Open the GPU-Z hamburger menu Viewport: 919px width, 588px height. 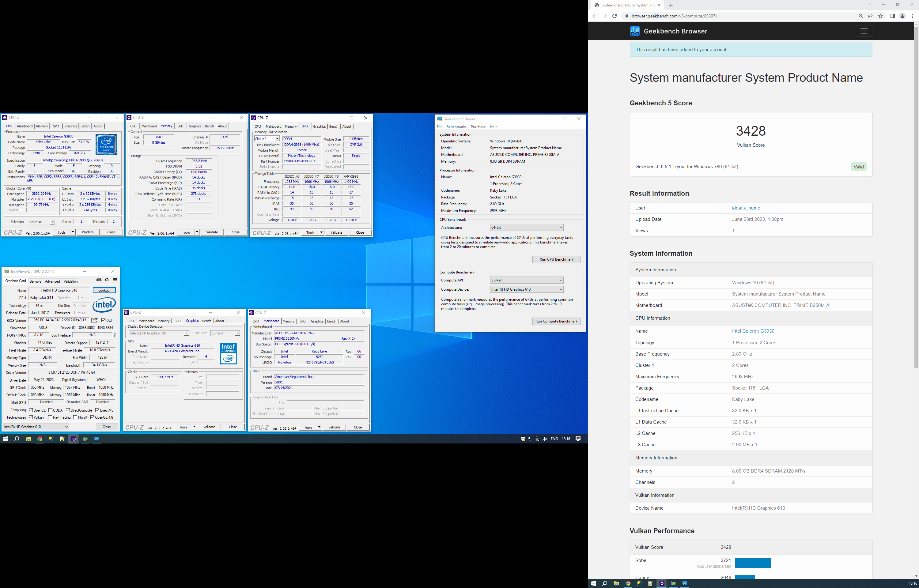coord(115,280)
